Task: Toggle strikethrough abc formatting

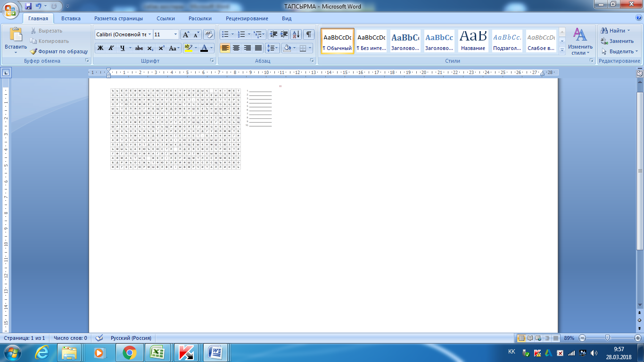Action: click(139, 48)
